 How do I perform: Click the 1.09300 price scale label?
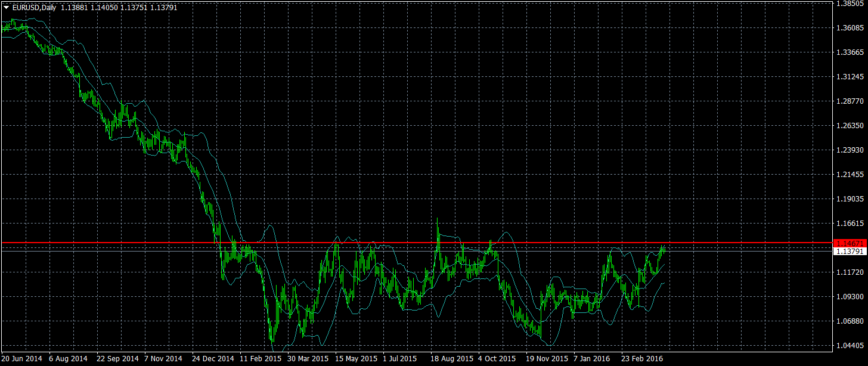(x=850, y=297)
